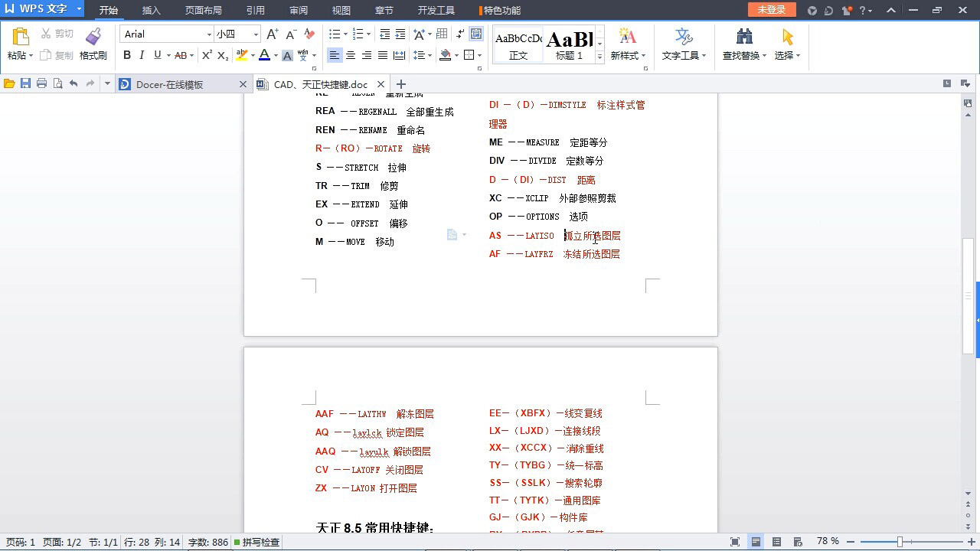The image size is (980, 551).
Task: Toggle center alignment paragraph
Action: tap(351, 55)
